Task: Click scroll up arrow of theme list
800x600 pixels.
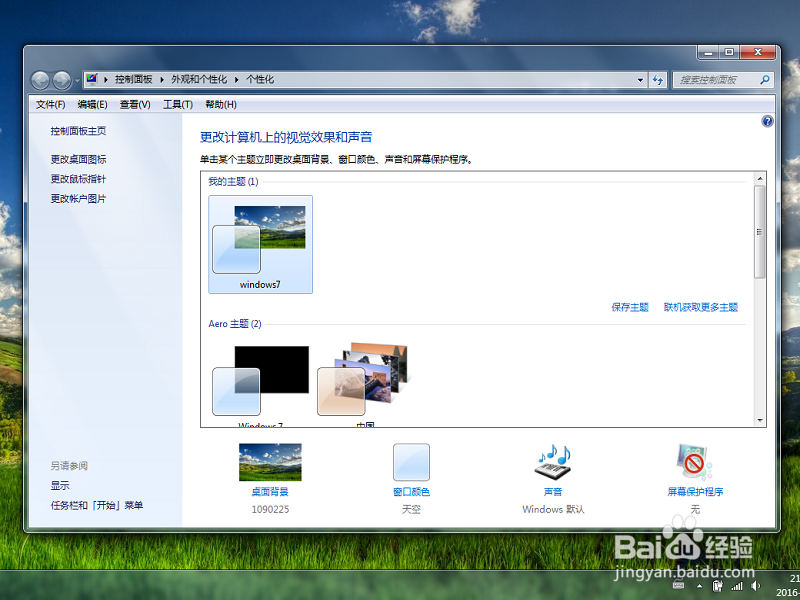Action: pos(760,179)
